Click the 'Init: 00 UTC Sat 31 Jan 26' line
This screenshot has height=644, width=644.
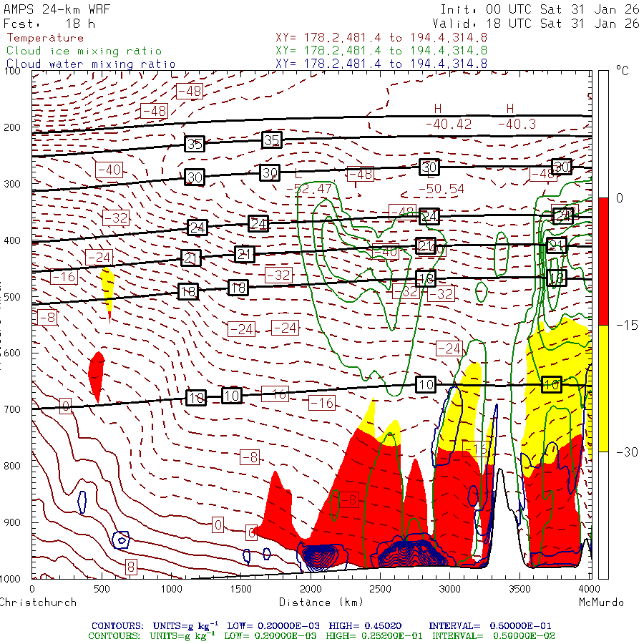tap(540, 9)
